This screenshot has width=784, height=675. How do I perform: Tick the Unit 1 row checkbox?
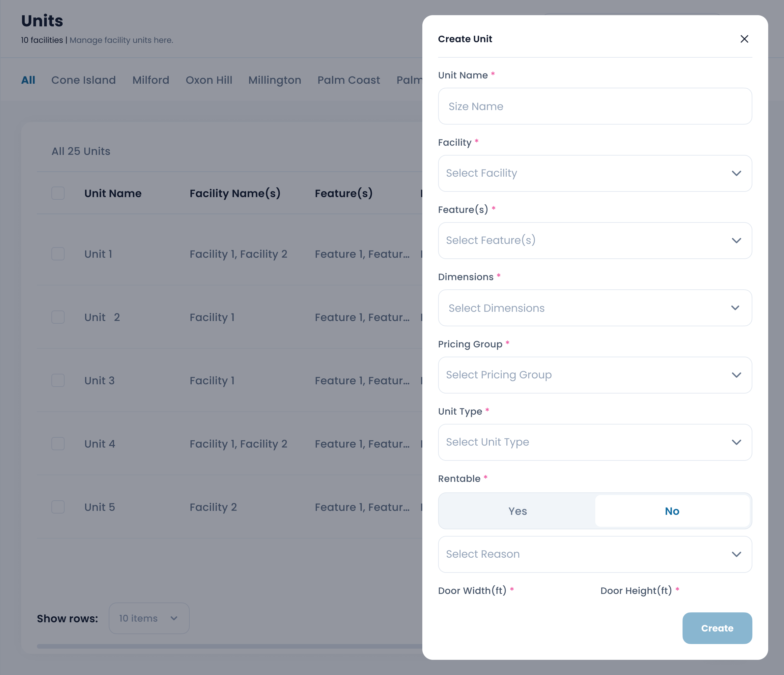[x=58, y=254]
